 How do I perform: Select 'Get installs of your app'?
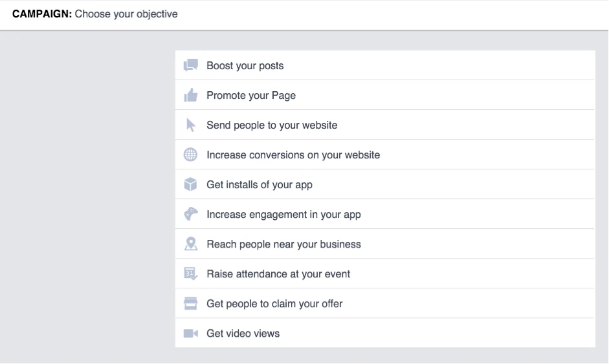point(385,184)
